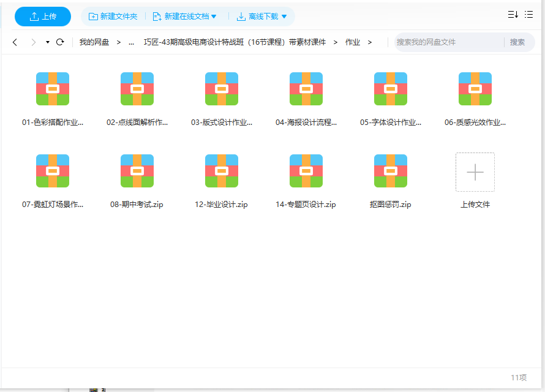Create a new folder with 新建文件夹
Viewport: 545px width, 392px height.
[x=113, y=17]
